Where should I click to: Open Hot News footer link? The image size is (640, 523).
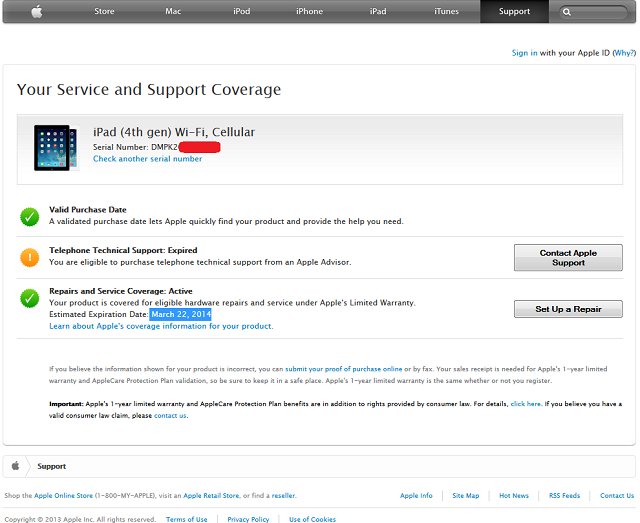[514, 496]
